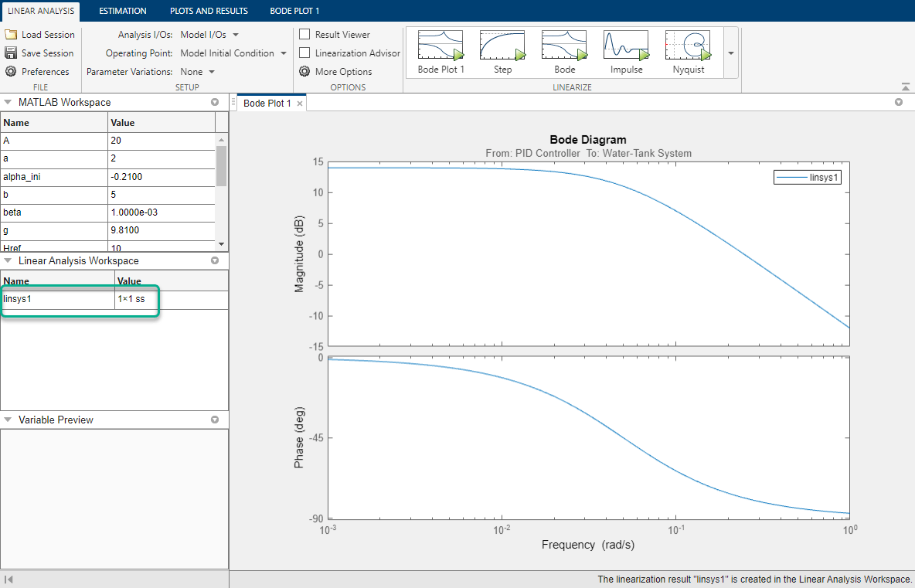Viewport: 915px width, 588px height.
Task: Open the Model Initial Condition dropdown
Action: [x=231, y=53]
